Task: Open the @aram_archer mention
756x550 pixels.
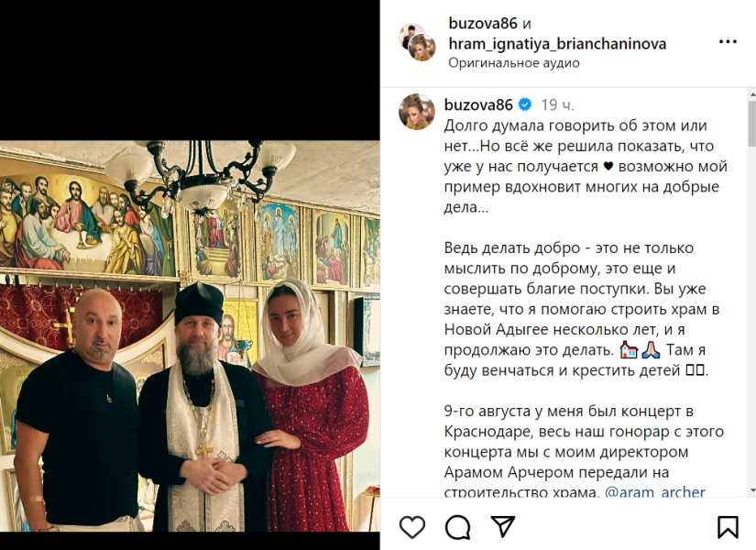Action: [x=655, y=491]
